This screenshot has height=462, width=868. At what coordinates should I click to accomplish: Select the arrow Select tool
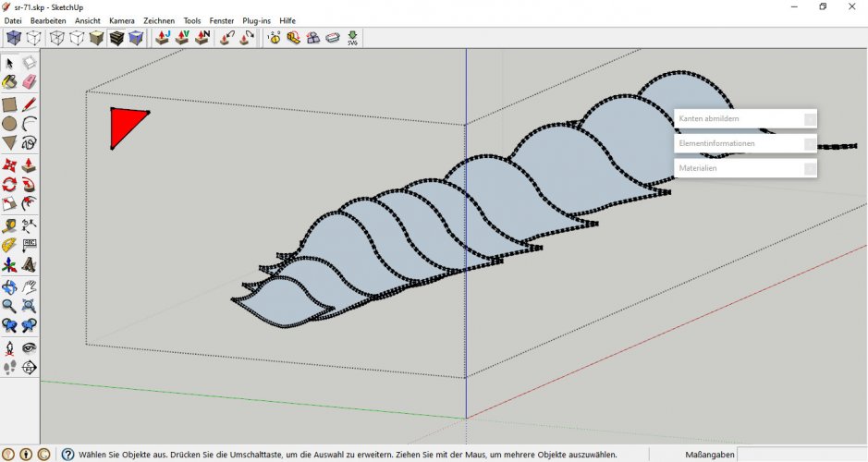(x=9, y=63)
